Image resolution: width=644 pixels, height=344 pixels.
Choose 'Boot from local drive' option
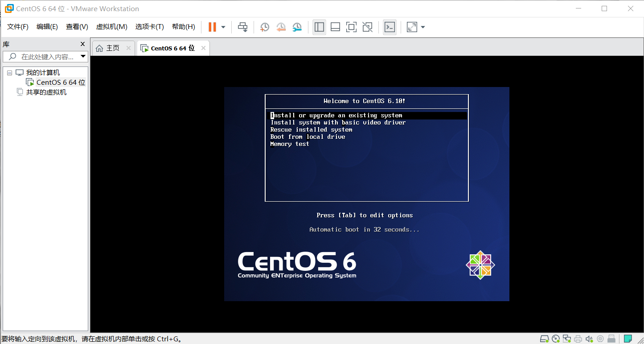[x=308, y=137]
